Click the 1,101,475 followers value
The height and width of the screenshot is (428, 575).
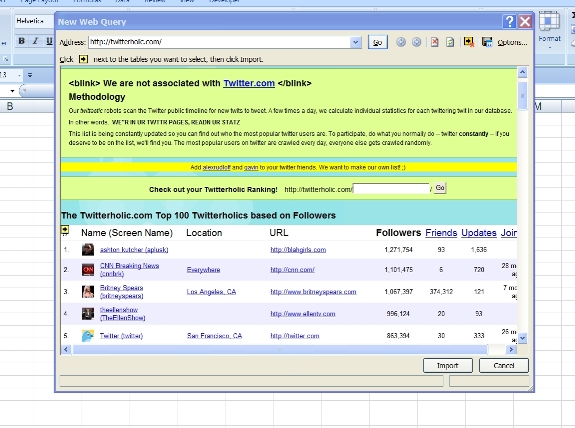(399, 270)
